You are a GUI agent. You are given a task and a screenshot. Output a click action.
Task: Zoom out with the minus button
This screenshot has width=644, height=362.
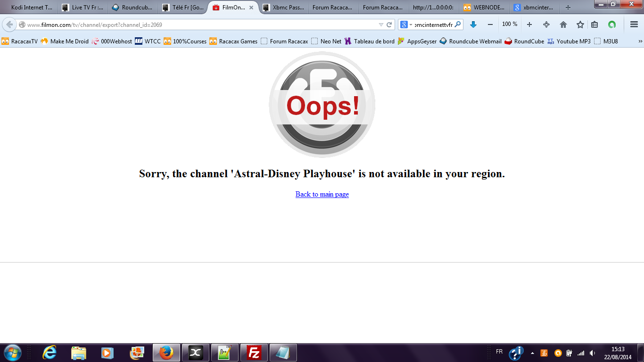[x=490, y=25]
